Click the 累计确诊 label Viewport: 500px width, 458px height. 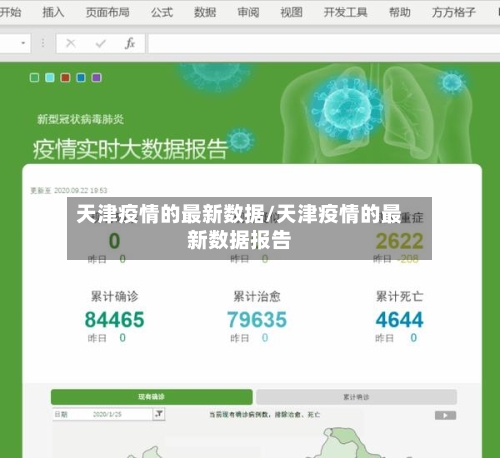(x=114, y=296)
